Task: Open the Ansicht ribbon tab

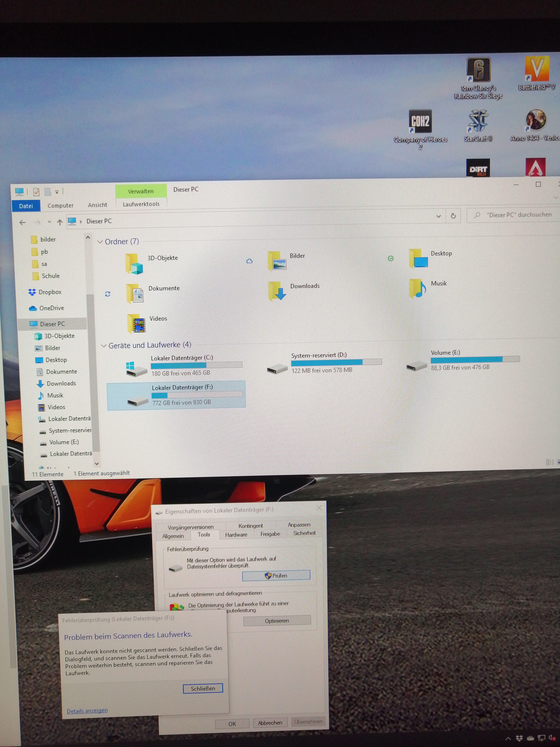Action: [97, 205]
